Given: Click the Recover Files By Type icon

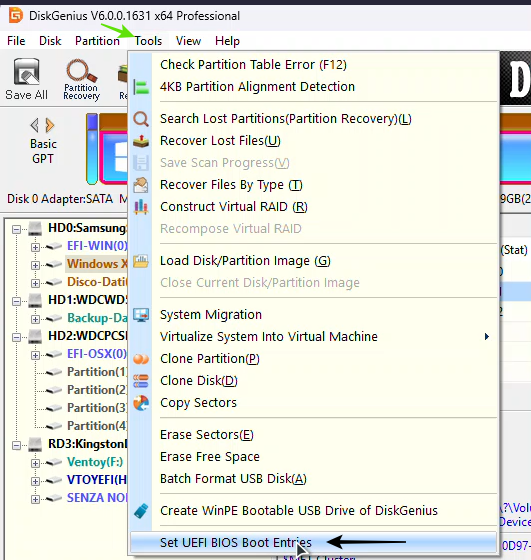Looking at the screenshot, I should (x=141, y=185).
